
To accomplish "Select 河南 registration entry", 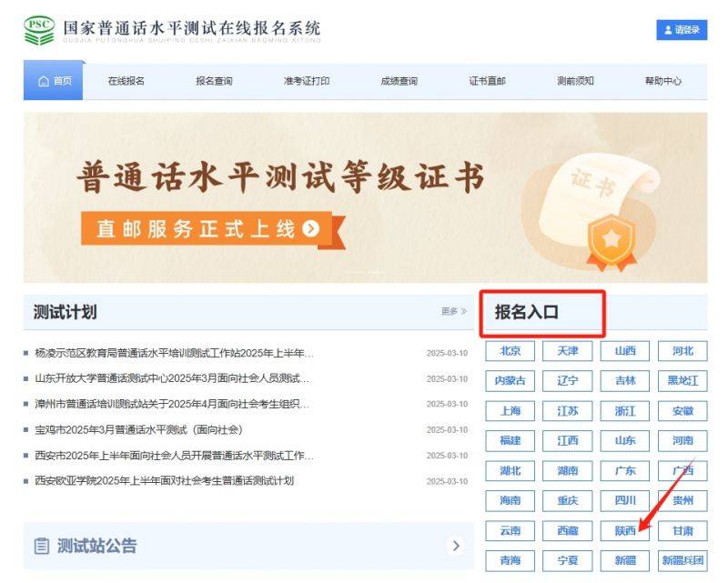I will (682, 441).
